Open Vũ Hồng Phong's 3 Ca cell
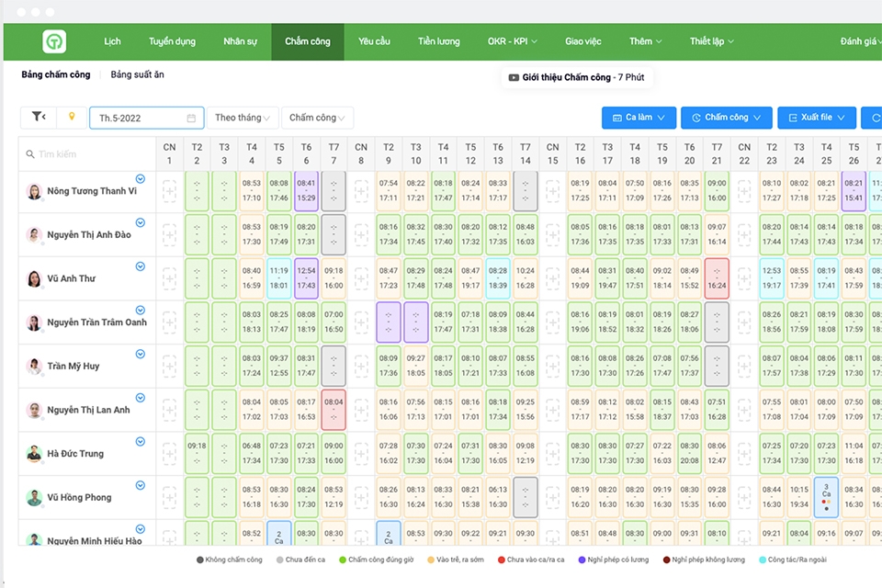Image resolution: width=882 pixels, height=588 pixels. tap(826, 497)
